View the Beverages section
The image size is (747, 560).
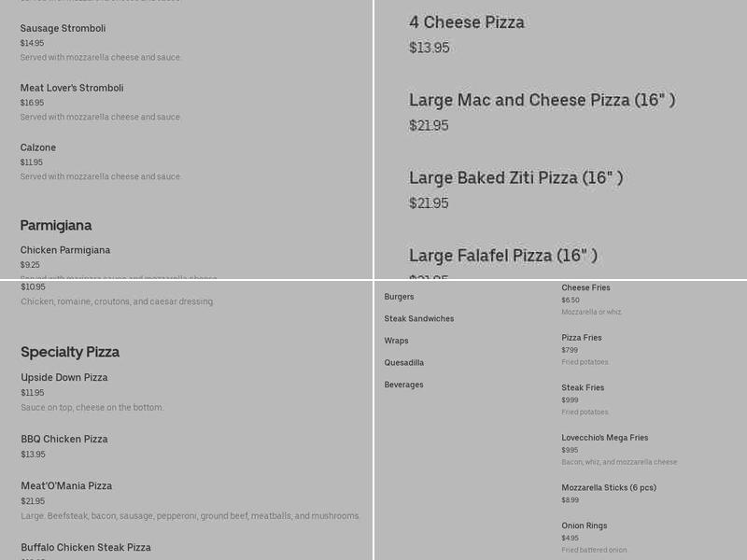(402, 384)
